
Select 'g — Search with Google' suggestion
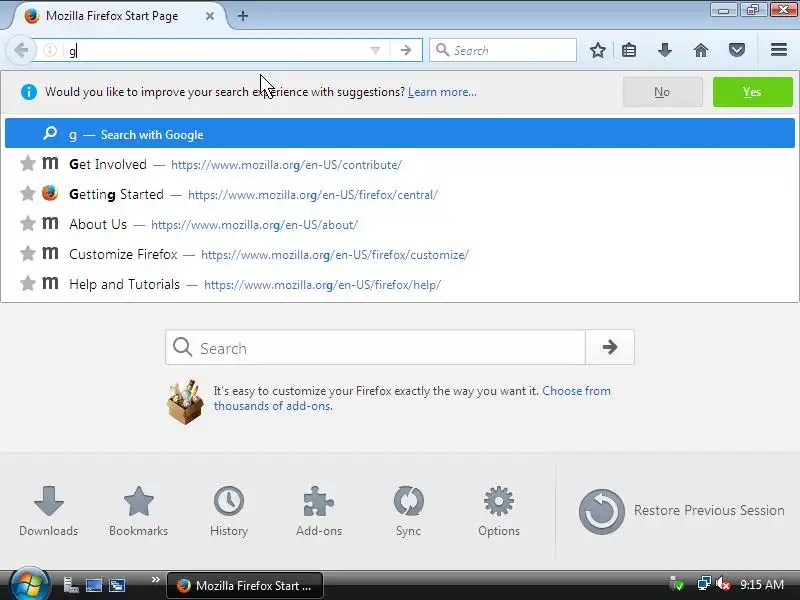click(x=399, y=134)
